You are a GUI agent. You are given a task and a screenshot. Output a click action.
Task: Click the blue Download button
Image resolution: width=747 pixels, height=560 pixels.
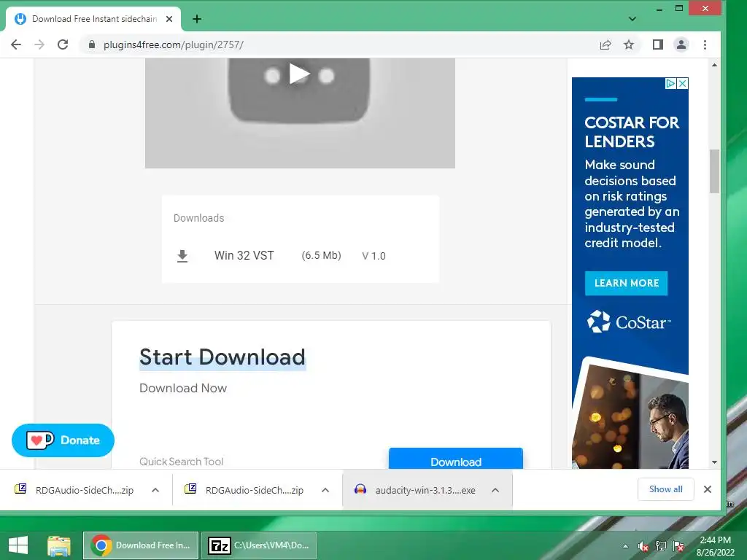coord(455,459)
